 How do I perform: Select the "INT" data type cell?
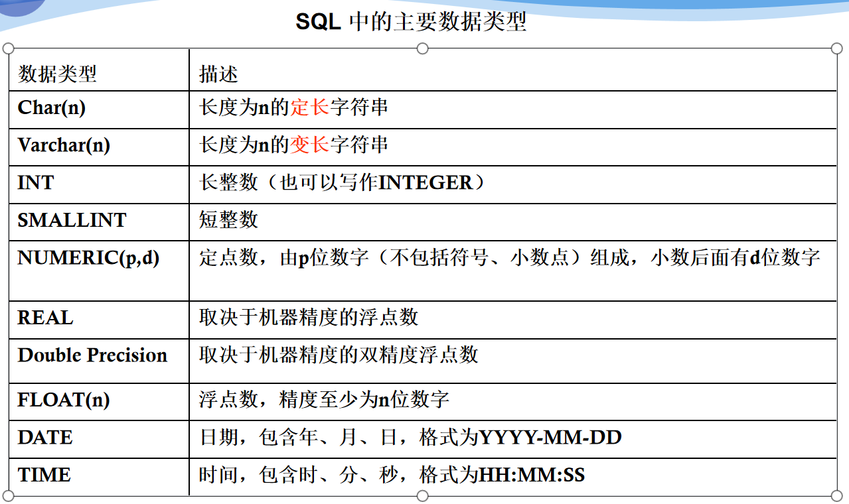(99, 184)
